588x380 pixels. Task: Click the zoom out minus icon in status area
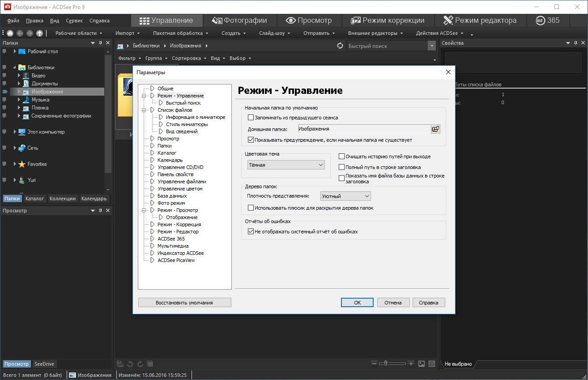(374, 364)
